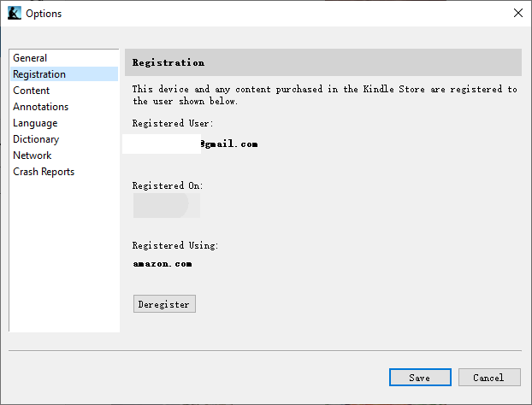
Task: Click the Registered User label
Action: [173, 123]
